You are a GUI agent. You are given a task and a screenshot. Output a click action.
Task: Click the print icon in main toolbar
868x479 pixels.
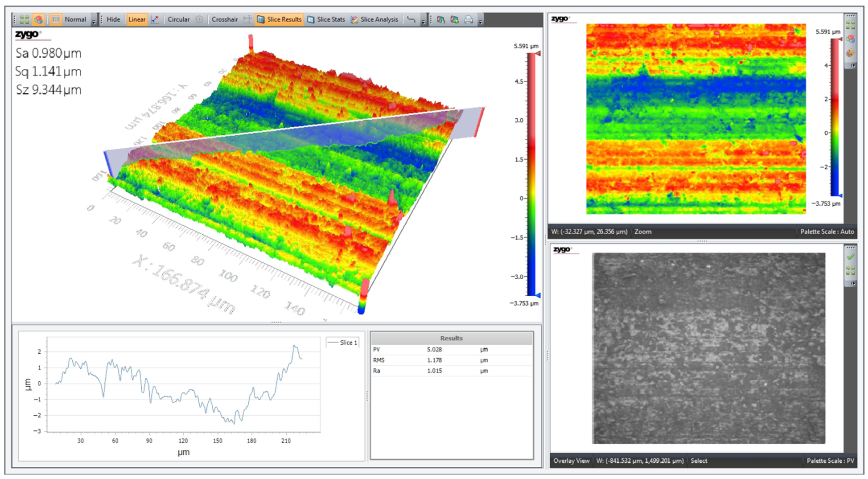click(468, 20)
